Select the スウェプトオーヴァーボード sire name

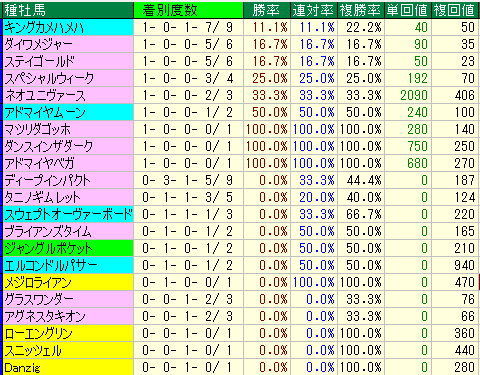pos(68,214)
